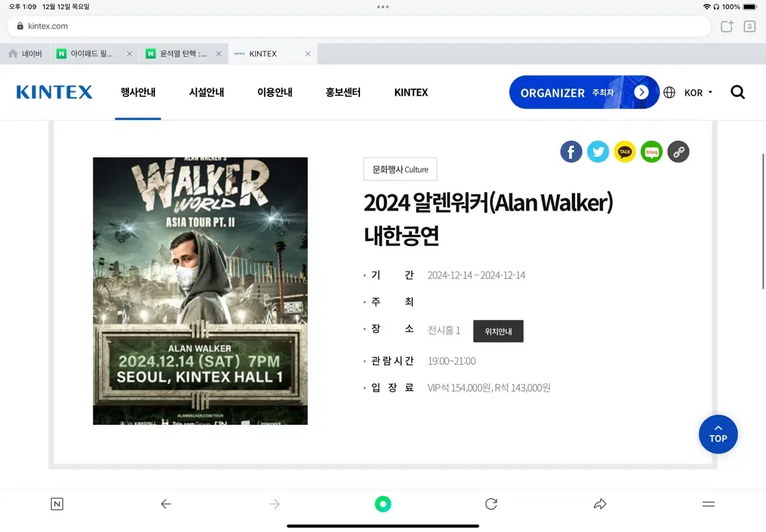Copy the event link icon

coord(679,152)
